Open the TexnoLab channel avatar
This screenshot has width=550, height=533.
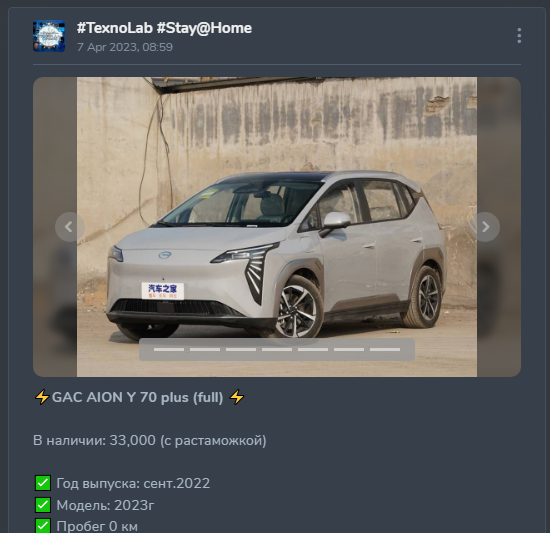point(49,36)
